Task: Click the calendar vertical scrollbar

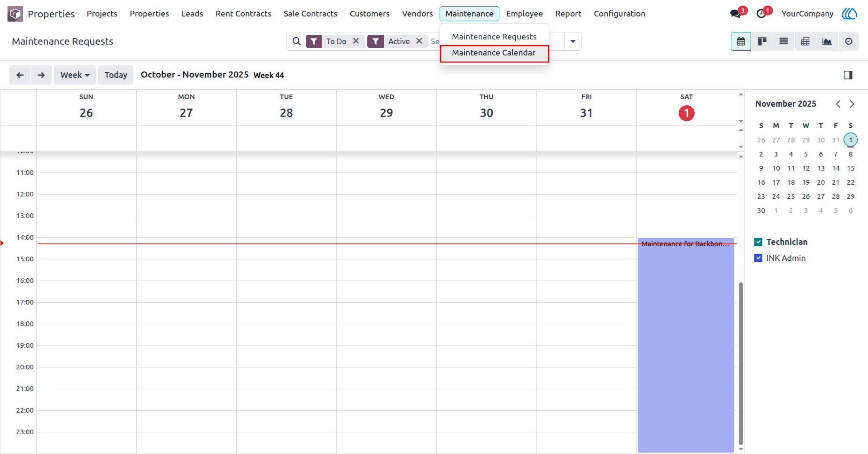Action: [741, 363]
